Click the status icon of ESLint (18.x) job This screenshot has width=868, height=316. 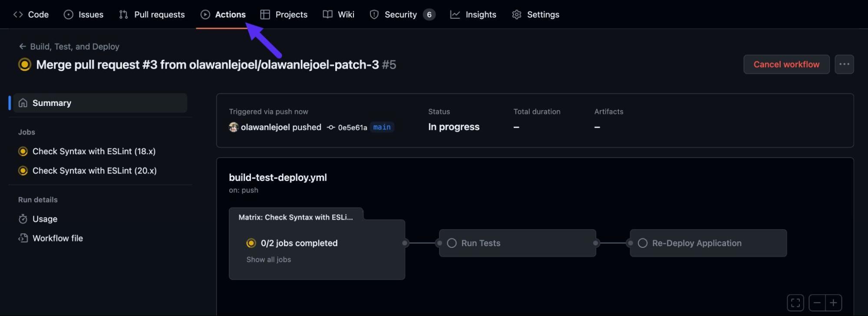point(23,151)
